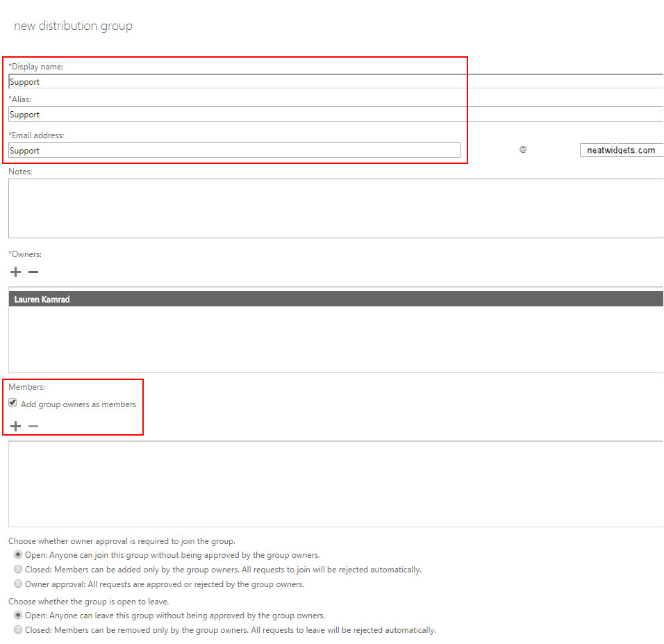Click the Email address input field

(x=234, y=151)
